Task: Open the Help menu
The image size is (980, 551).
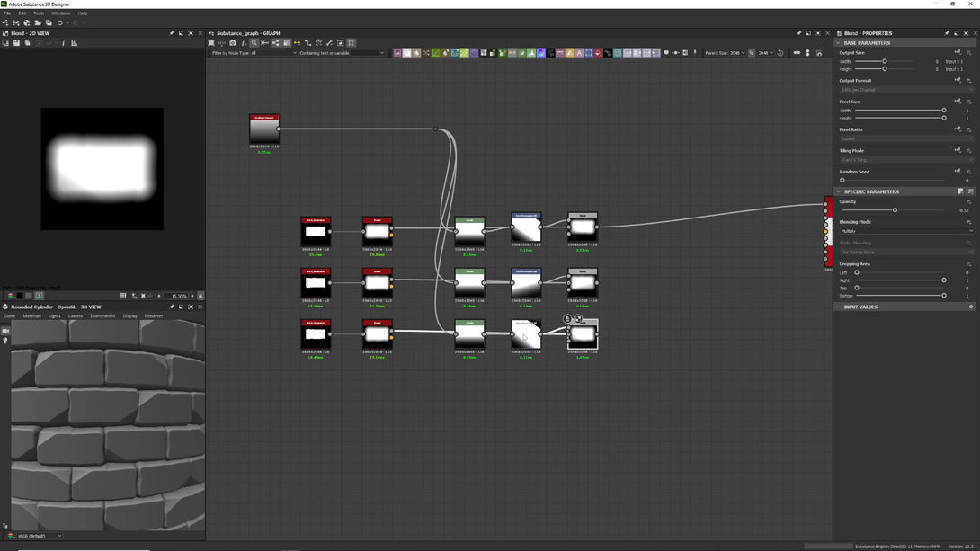Action: [x=83, y=13]
